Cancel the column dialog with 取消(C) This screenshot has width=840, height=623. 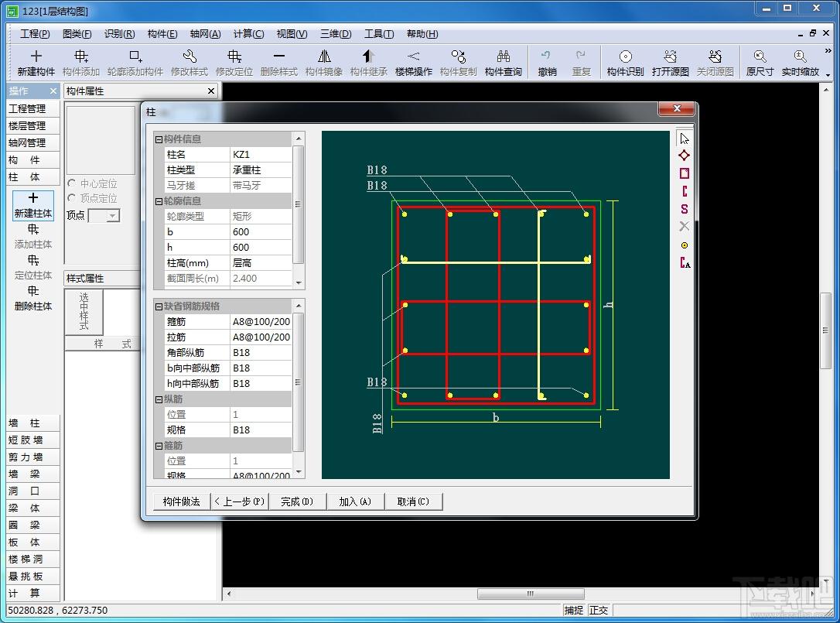pyautogui.click(x=413, y=501)
